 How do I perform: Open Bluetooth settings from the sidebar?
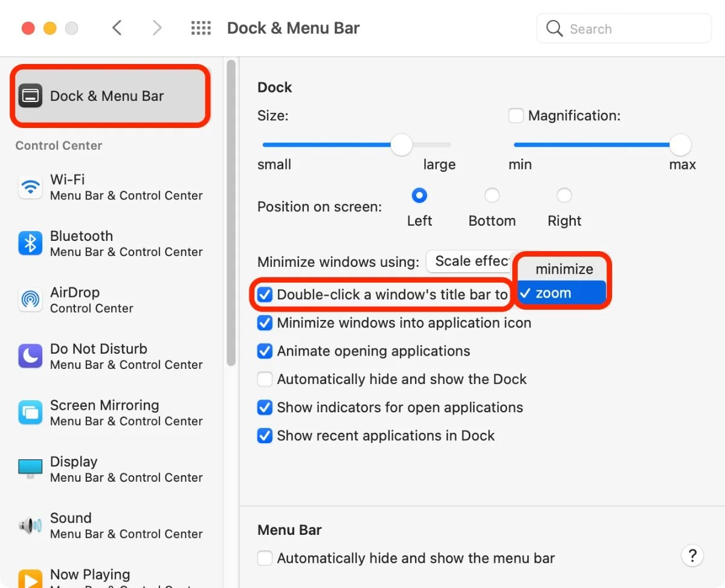click(x=30, y=243)
